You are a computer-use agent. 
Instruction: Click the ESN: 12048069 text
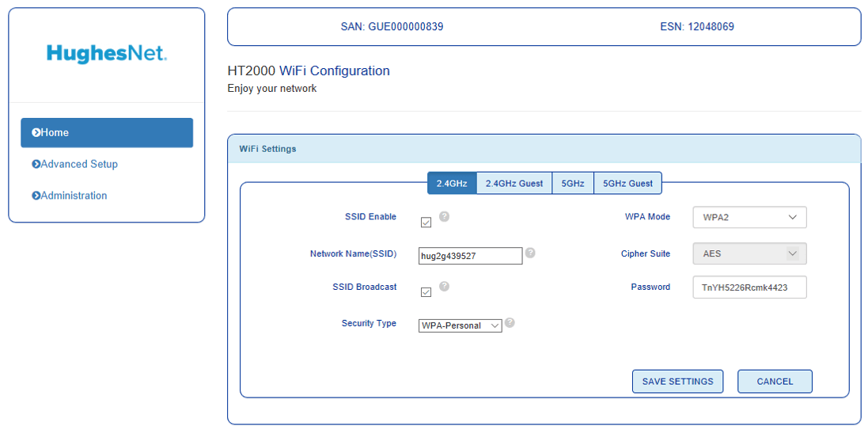(x=698, y=27)
